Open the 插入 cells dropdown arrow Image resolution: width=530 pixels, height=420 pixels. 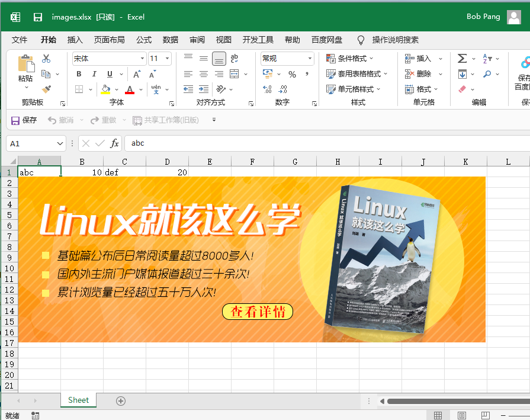[x=441, y=59]
